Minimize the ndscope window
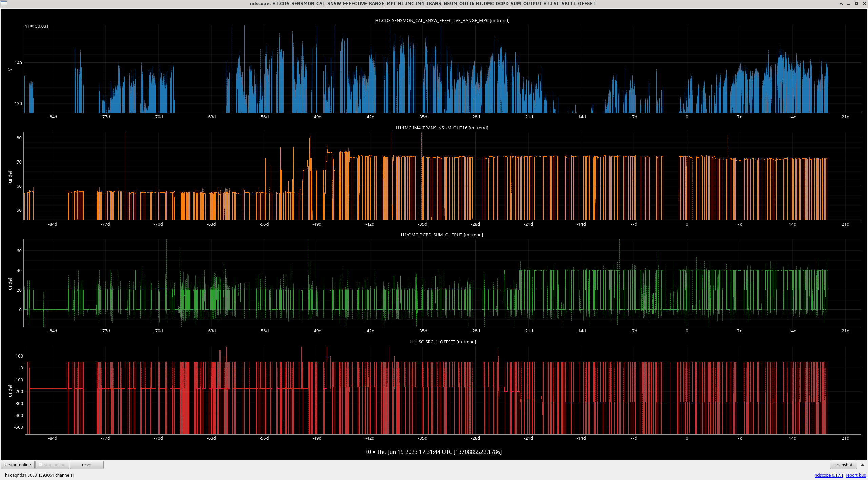This screenshot has height=480, width=868. 849,4
